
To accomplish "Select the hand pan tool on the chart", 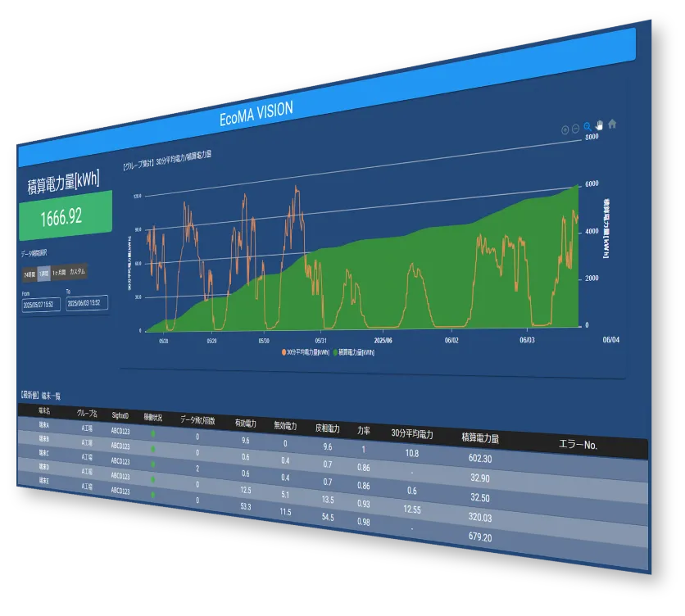I will point(599,125).
